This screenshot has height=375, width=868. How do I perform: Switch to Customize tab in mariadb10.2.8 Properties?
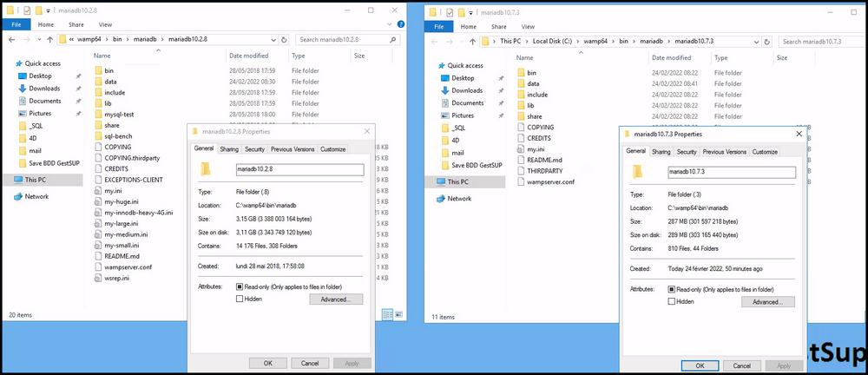click(333, 149)
